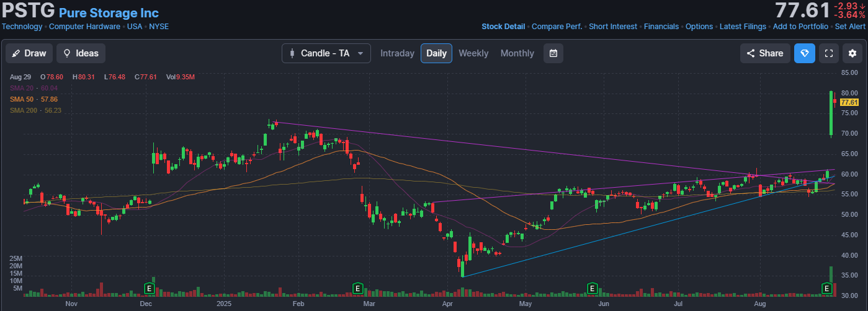Share this PSTG chart
This screenshot has width=868, height=311.
[x=765, y=53]
